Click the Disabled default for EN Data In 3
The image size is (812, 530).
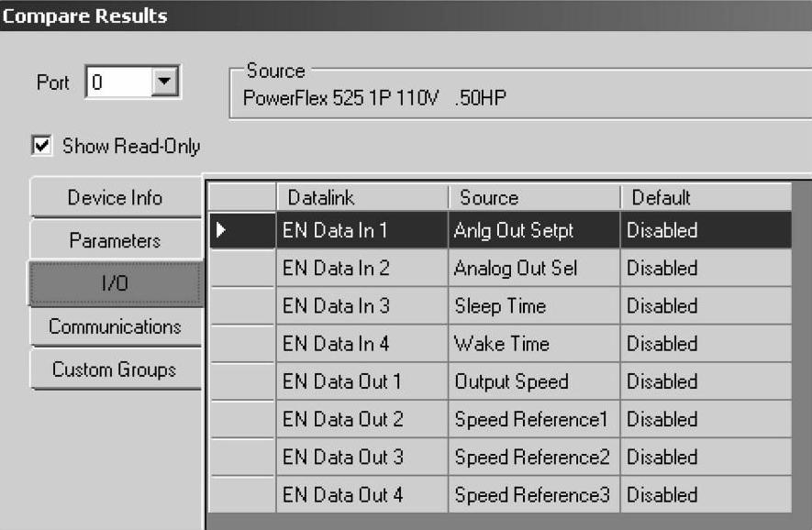tap(706, 305)
